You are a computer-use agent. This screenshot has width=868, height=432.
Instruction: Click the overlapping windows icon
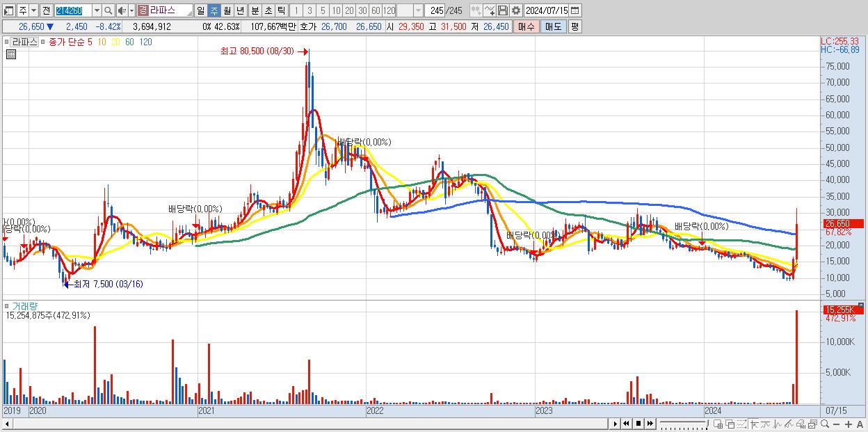click(730, 424)
